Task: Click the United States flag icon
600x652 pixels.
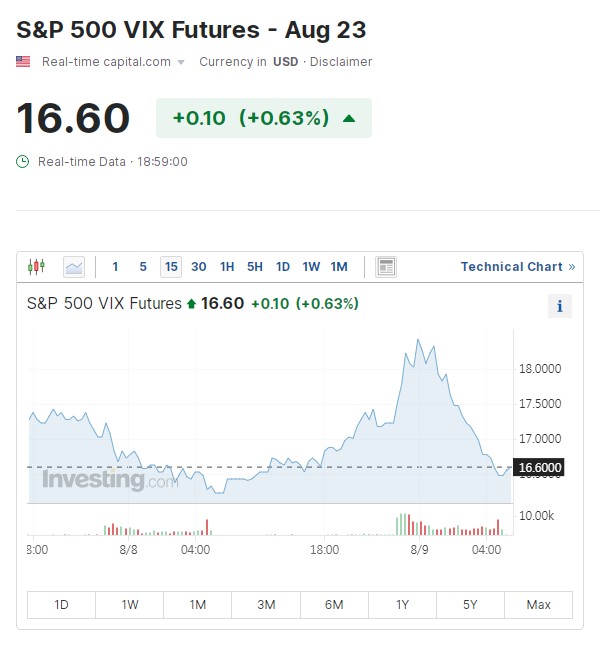Action: tap(23, 62)
